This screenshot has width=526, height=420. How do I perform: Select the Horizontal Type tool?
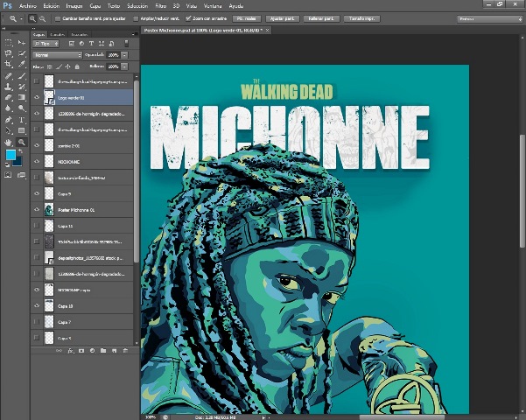[22, 120]
